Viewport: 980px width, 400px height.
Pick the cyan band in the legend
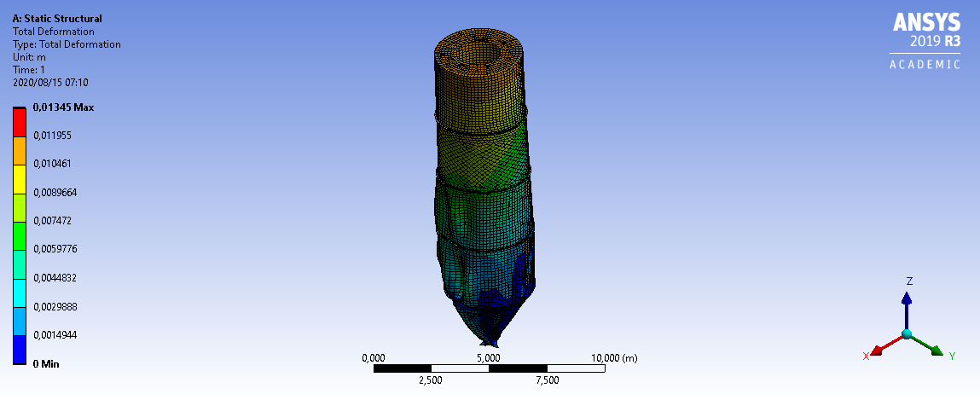(x=20, y=293)
